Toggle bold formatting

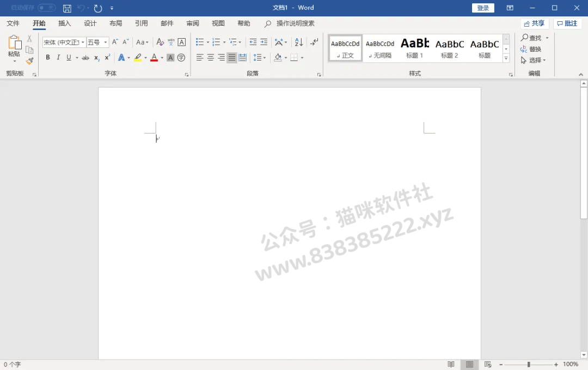(x=47, y=57)
